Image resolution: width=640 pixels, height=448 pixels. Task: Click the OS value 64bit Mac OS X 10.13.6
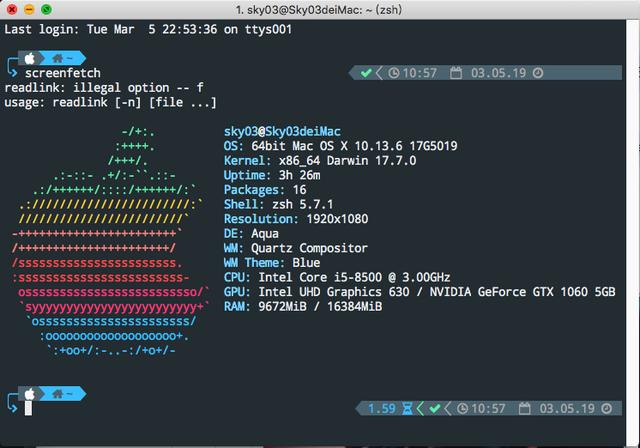click(327, 146)
